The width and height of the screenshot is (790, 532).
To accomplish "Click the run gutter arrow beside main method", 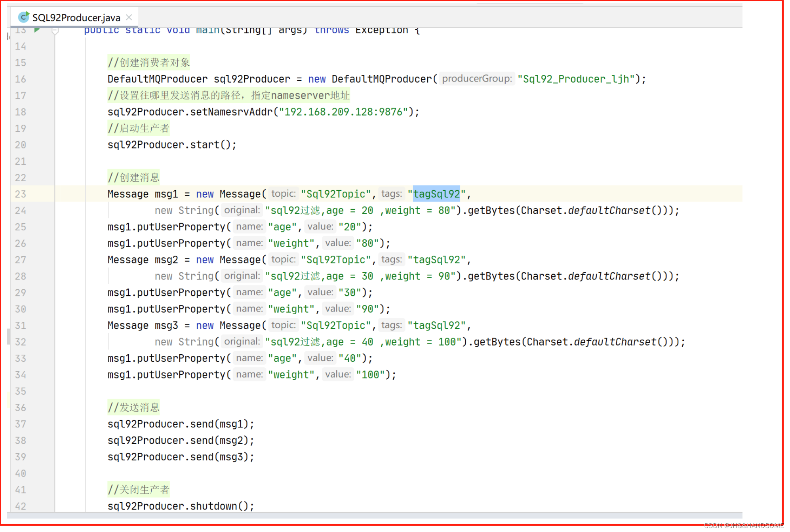I will (37, 30).
